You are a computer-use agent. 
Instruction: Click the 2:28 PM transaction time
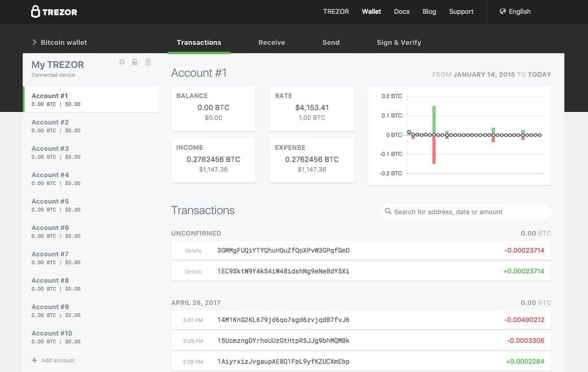pyautogui.click(x=193, y=362)
